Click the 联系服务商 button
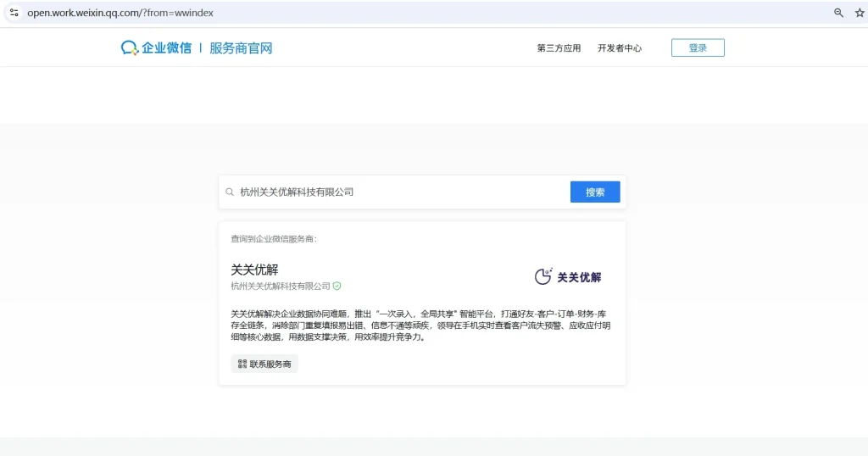The height and width of the screenshot is (456, 868). coord(264,364)
